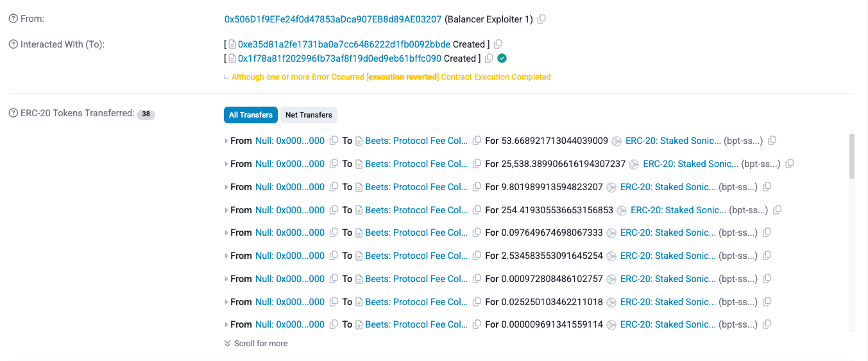The image size is (868, 361).
Task: Copy Null address in the 2.5345 row
Action: (x=334, y=256)
